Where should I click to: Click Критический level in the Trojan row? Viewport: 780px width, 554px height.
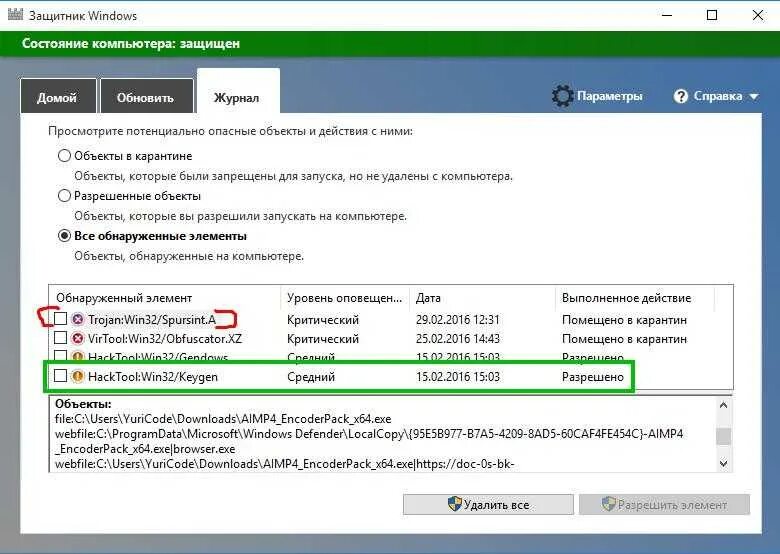[323, 320]
